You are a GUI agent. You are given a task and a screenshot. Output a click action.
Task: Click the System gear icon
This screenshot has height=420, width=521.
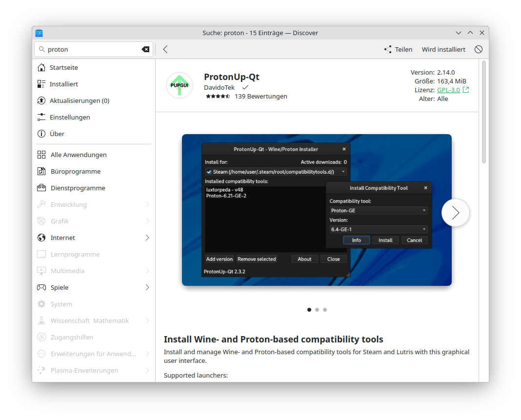coord(41,304)
